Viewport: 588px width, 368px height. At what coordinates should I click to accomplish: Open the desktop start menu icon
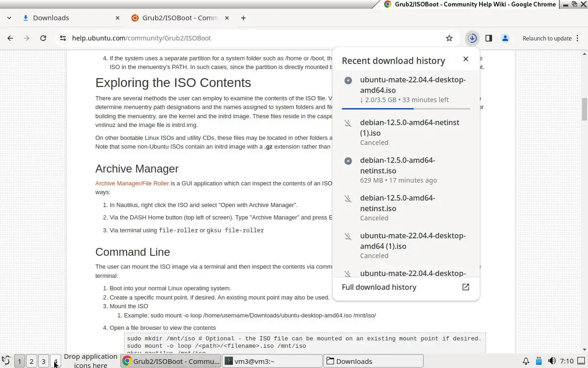[6, 361]
